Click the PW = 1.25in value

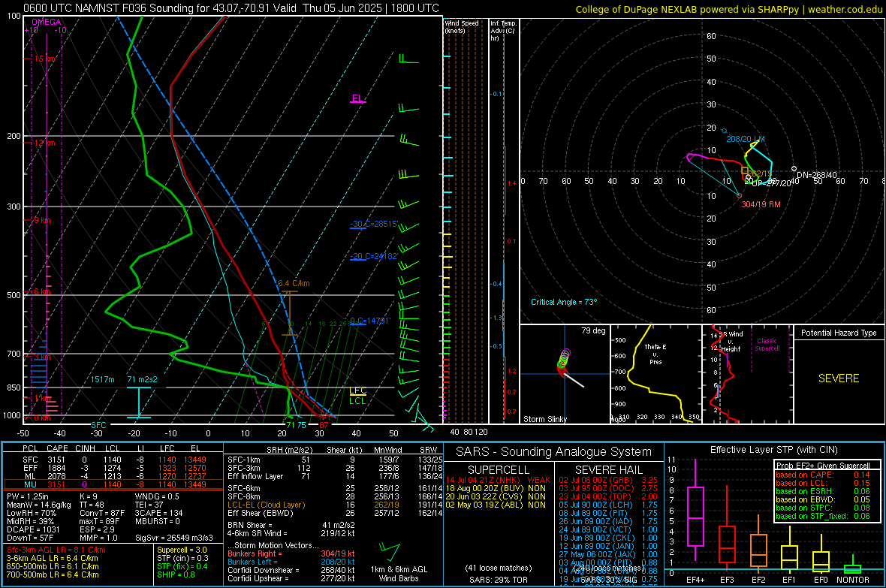[29, 496]
